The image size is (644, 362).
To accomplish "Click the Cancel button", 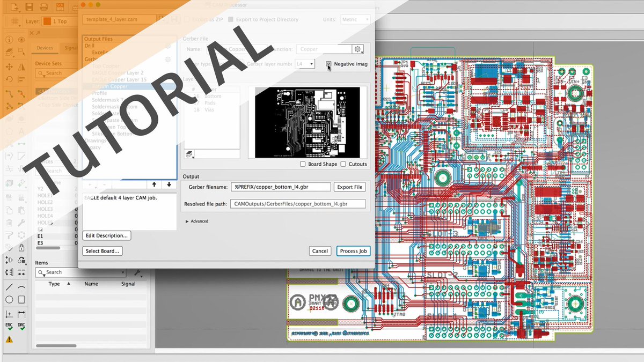I will click(320, 251).
